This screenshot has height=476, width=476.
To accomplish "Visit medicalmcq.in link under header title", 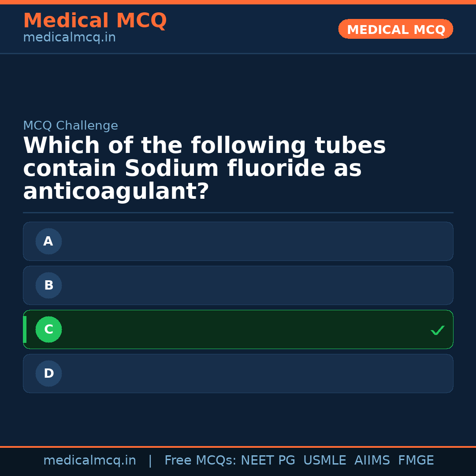I will (x=69, y=38).
